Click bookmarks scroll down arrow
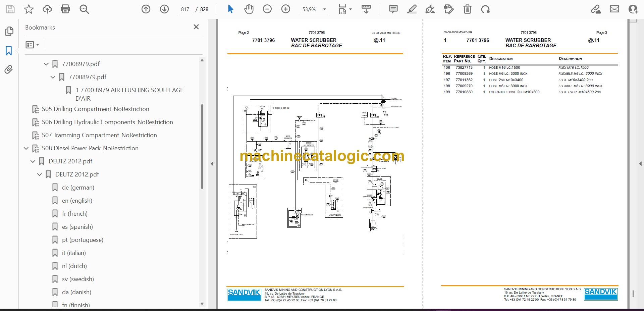The image size is (644, 311). pos(202,304)
